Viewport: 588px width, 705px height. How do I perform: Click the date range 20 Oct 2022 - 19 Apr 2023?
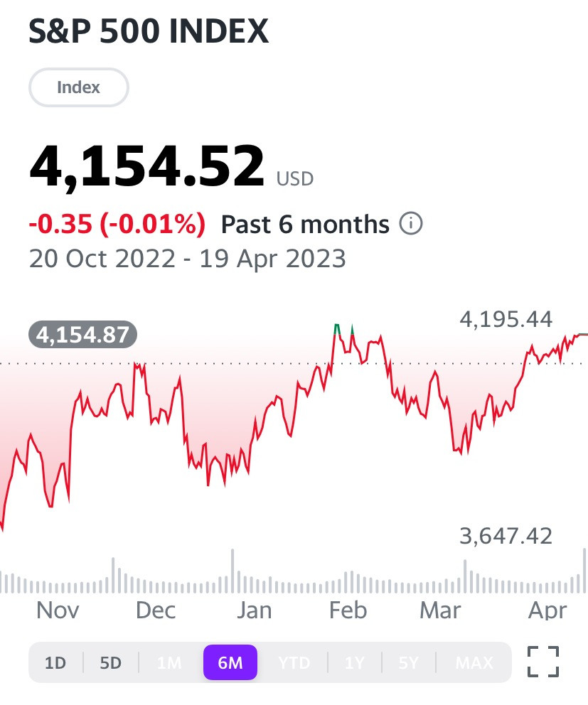[x=188, y=259]
